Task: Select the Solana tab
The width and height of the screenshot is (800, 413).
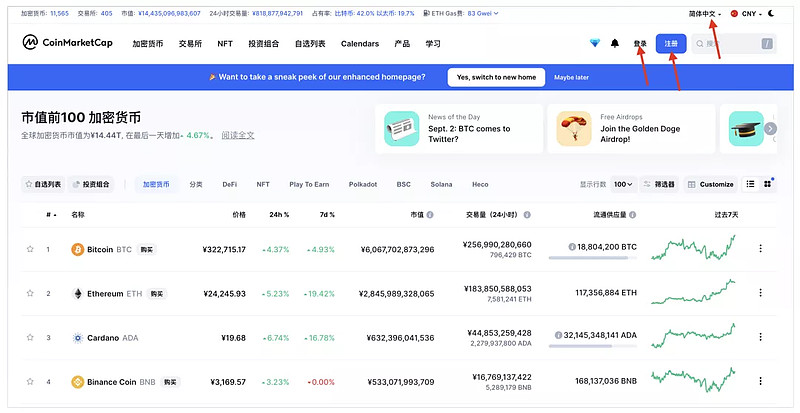Action: coord(441,184)
